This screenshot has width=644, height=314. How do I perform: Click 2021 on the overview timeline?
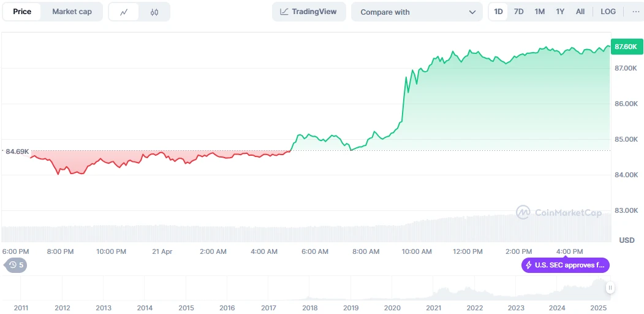434,307
